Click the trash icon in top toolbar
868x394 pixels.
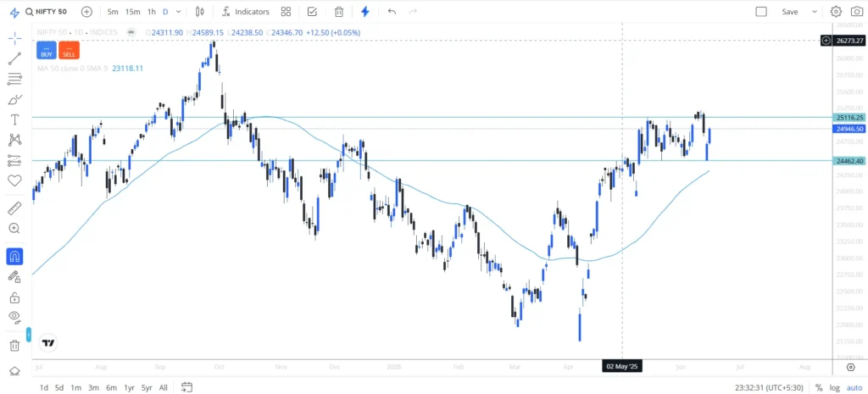(339, 12)
